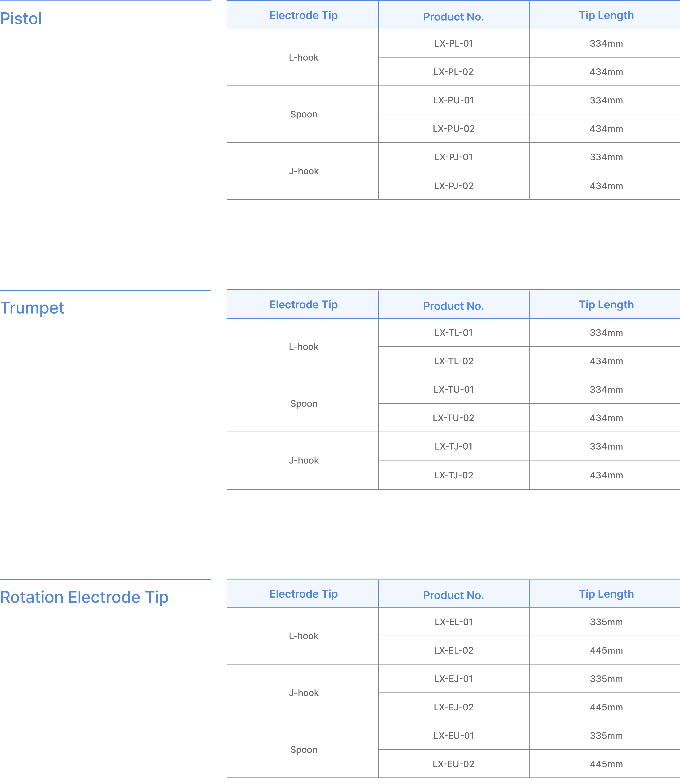Click the Pistol section heading
The width and height of the screenshot is (680, 784).
click(21, 19)
